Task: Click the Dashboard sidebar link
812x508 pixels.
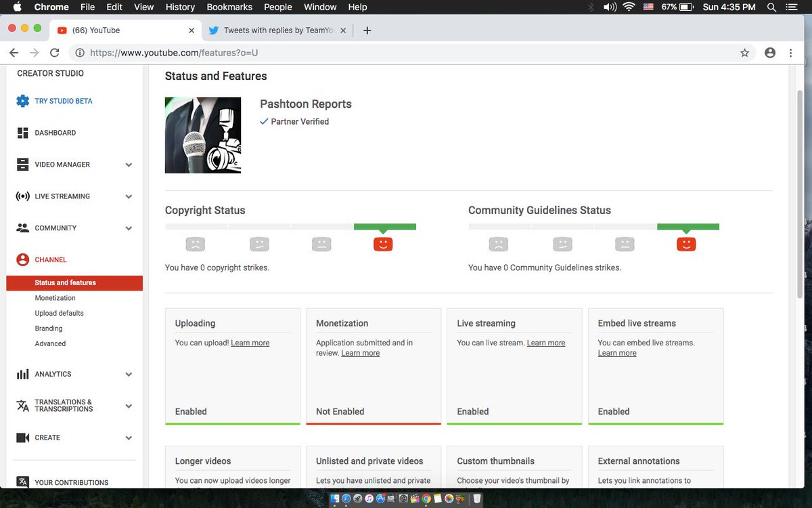Action: 55,133
